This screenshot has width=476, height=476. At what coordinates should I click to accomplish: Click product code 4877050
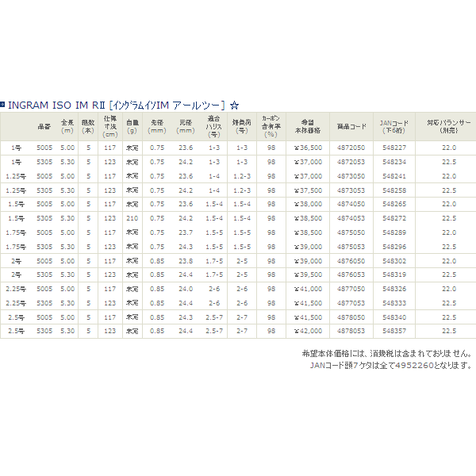click(351, 289)
